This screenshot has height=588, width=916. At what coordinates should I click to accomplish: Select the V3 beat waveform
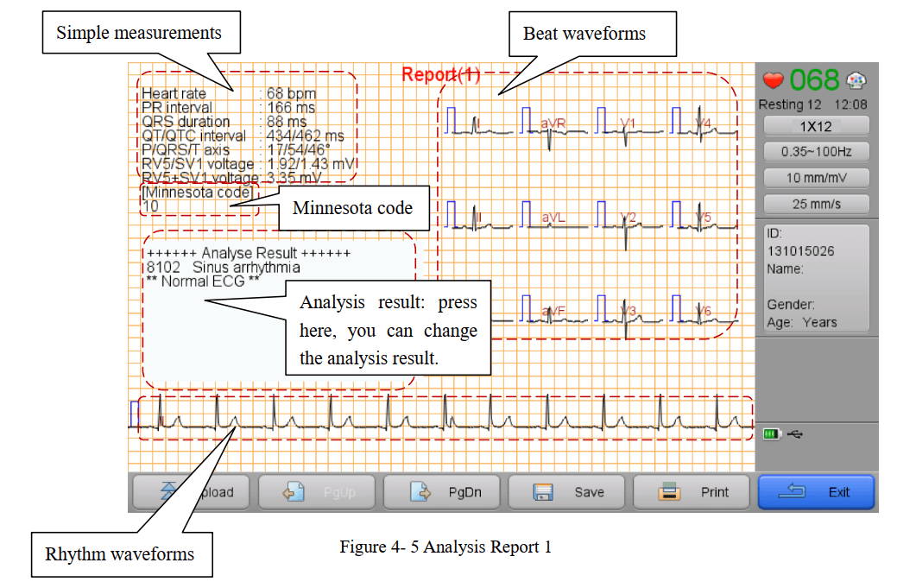[x=628, y=316]
